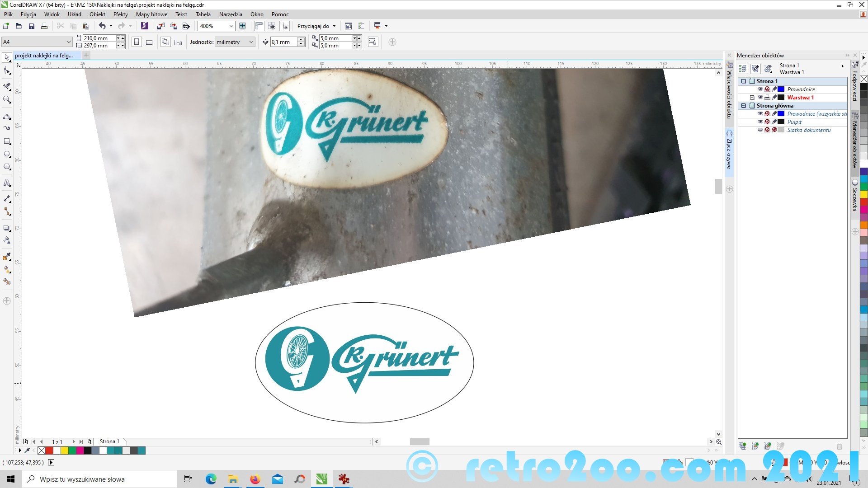Select the Zoom tool in toolbox
The width and height of the screenshot is (868, 488).
(x=7, y=100)
